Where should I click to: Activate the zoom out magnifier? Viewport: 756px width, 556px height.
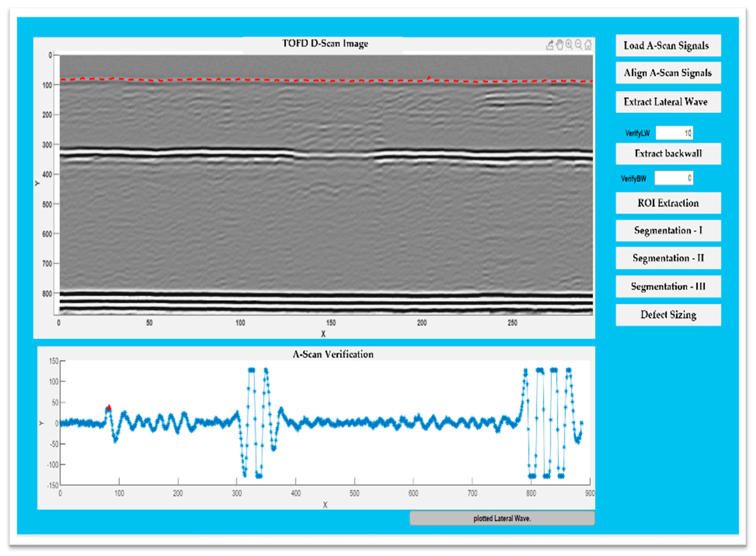pos(578,44)
